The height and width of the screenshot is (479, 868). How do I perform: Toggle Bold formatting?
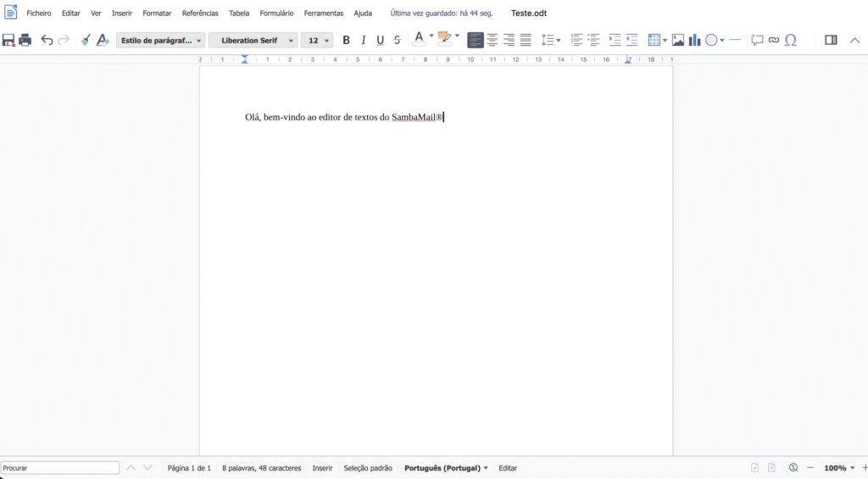pos(346,40)
